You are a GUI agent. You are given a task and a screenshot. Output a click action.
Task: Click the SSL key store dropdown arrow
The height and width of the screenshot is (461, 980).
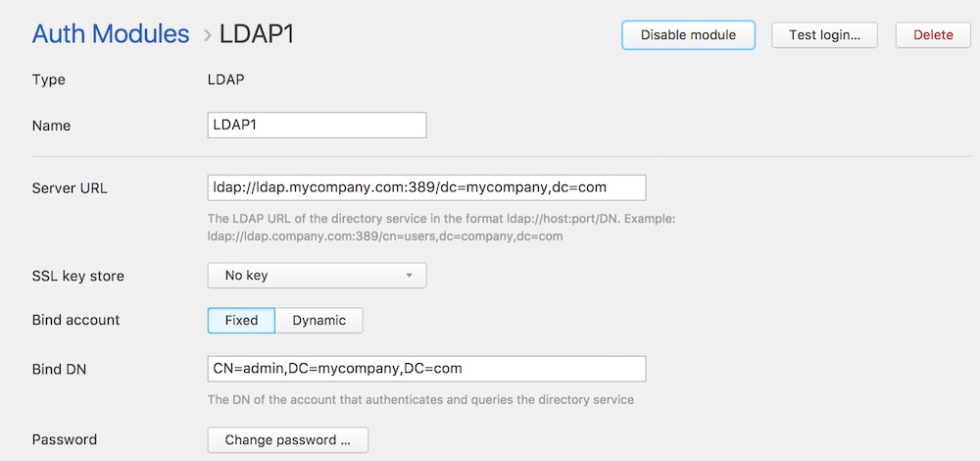tap(409, 276)
